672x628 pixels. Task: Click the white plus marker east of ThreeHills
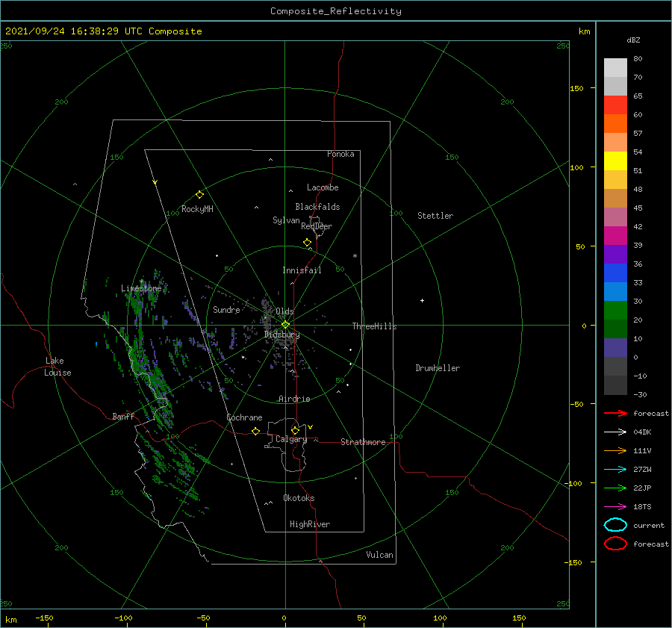click(422, 300)
